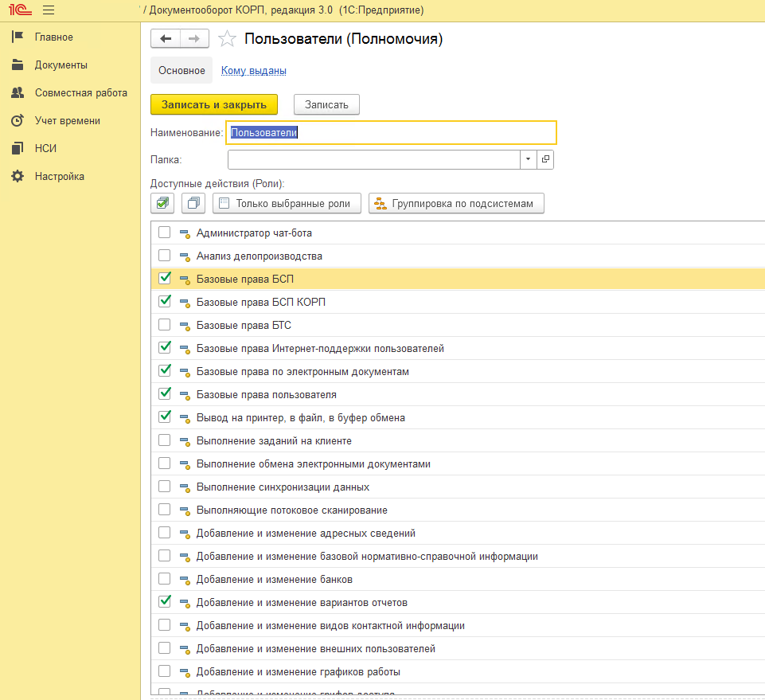Uncheck Добавление и изменение вариантов отчетов
765x700 pixels.
click(x=165, y=601)
